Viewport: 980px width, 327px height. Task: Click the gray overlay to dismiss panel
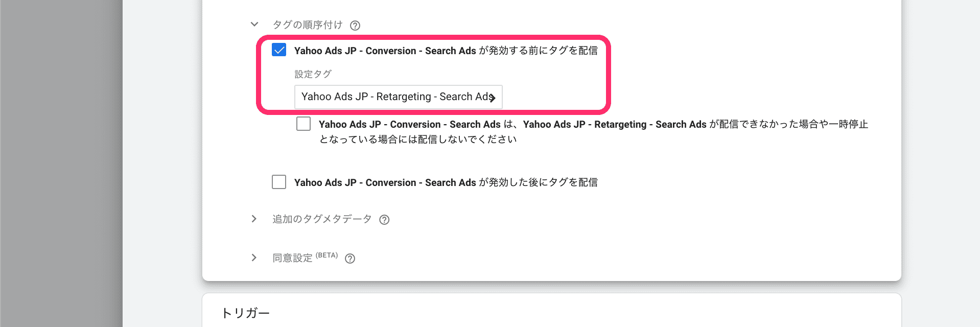[61, 163]
